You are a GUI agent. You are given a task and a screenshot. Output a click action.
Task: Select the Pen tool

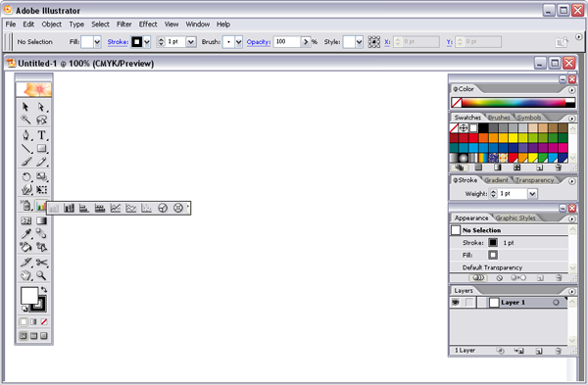click(25, 135)
